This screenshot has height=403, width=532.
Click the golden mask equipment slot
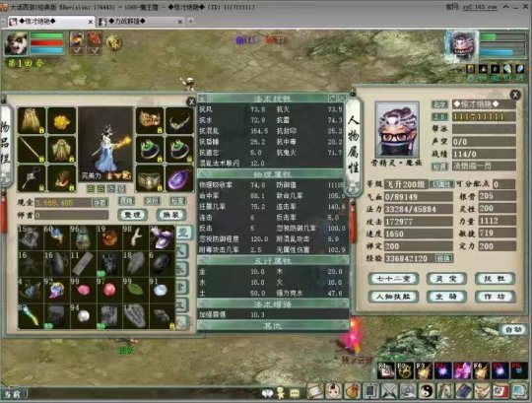tap(150, 121)
